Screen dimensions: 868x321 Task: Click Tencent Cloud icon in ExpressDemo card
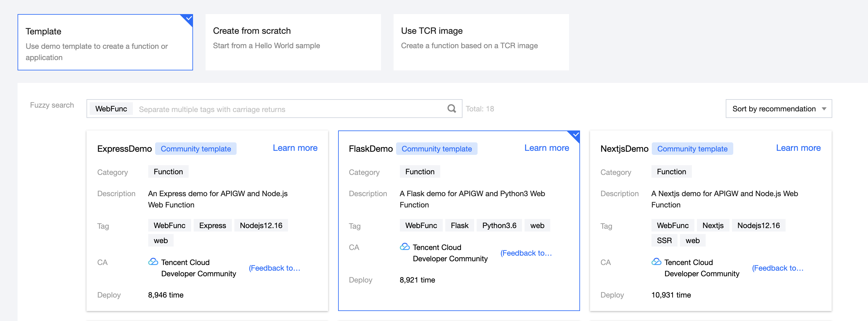click(153, 262)
